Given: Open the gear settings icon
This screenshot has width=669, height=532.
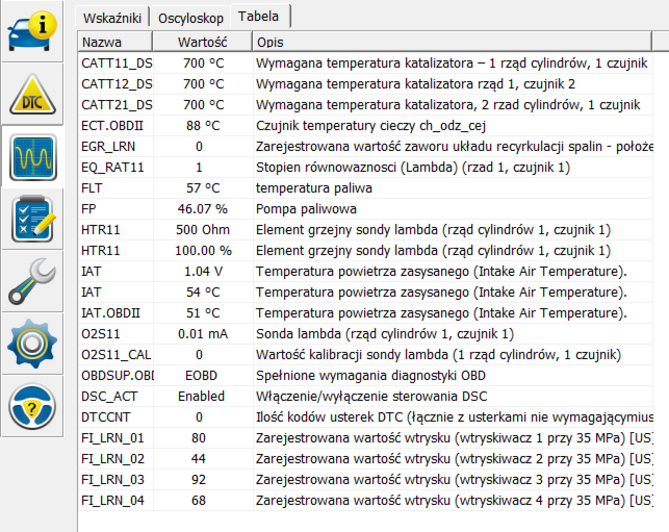Looking at the screenshot, I should point(33,343).
